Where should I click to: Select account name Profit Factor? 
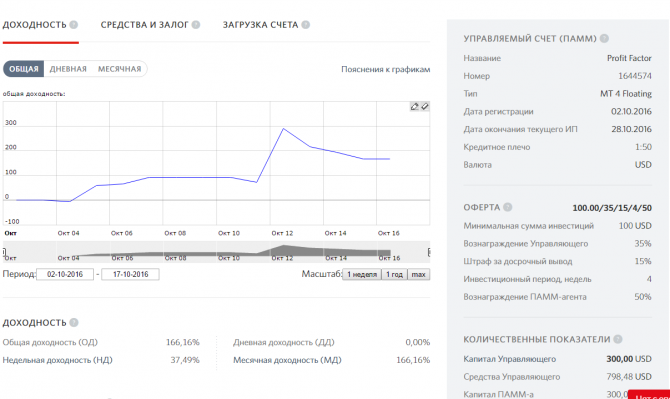pyautogui.click(x=629, y=58)
